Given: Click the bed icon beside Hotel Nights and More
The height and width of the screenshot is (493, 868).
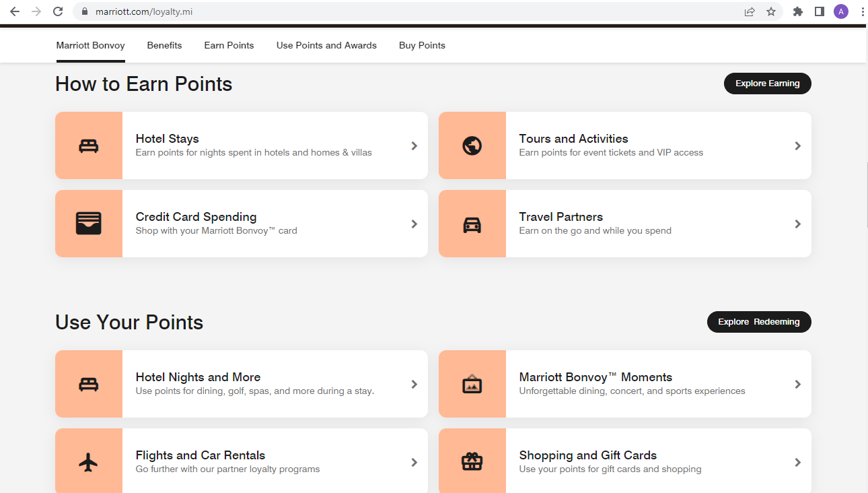Looking at the screenshot, I should (x=89, y=385).
